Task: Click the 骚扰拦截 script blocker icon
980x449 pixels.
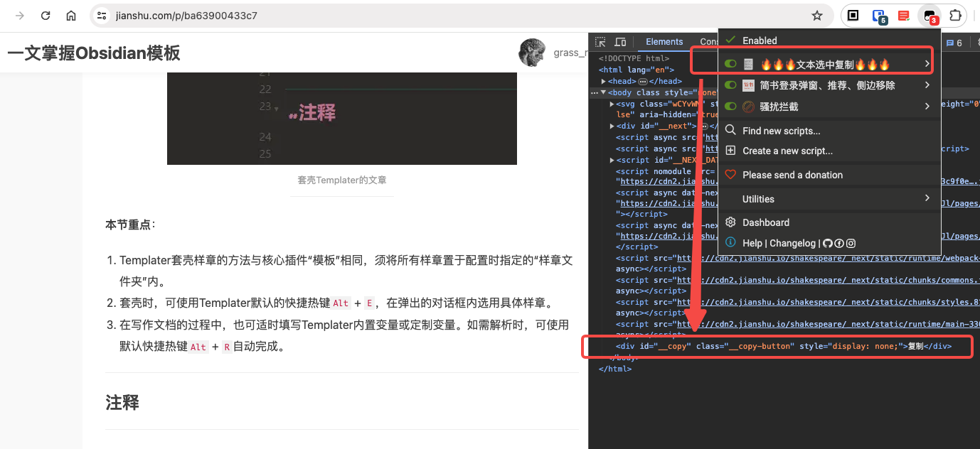Action: pos(748,107)
